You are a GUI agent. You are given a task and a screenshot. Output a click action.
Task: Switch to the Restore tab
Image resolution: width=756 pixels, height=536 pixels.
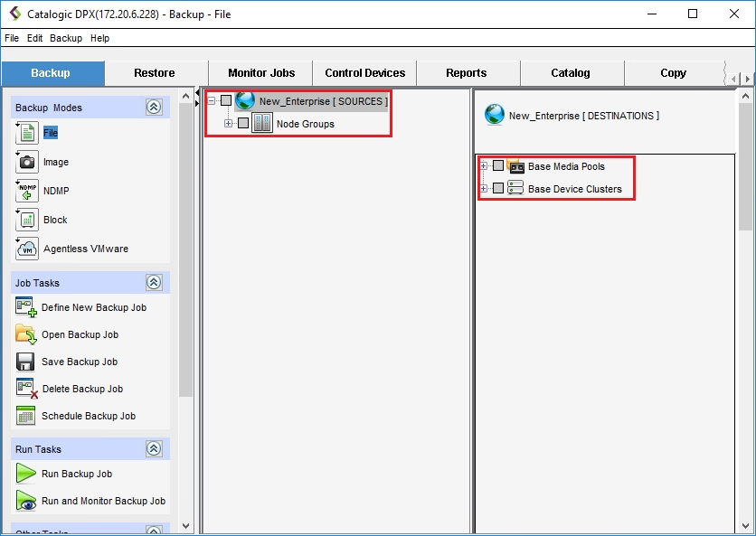155,73
